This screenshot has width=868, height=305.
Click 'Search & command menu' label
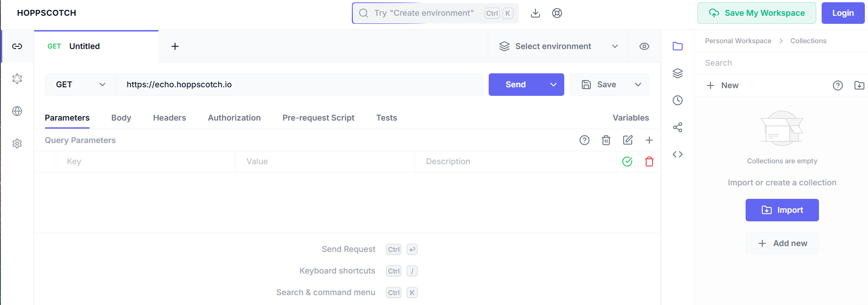(326, 292)
